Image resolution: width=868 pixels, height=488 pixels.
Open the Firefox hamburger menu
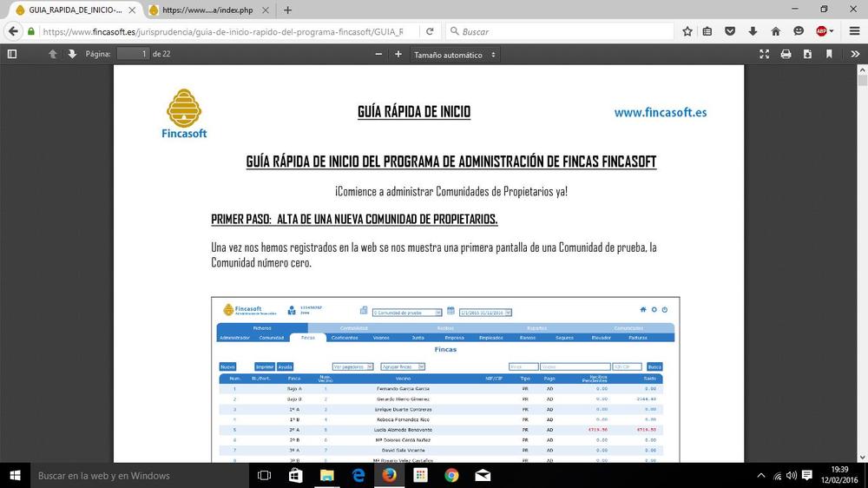click(x=855, y=31)
